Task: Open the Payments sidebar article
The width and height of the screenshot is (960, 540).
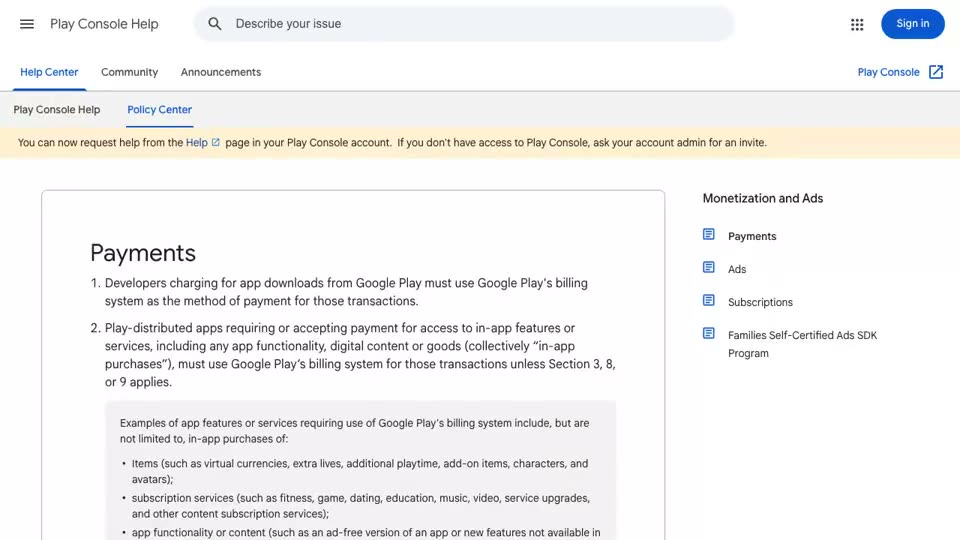Action: click(x=752, y=236)
